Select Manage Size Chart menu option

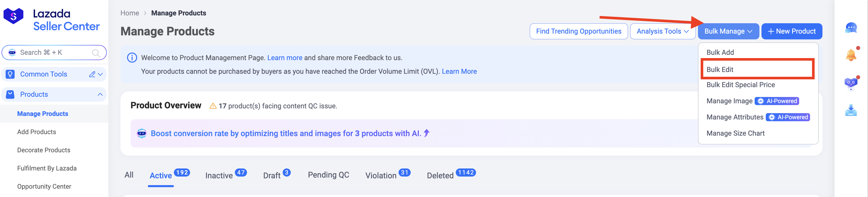pyautogui.click(x=736, y=133)
